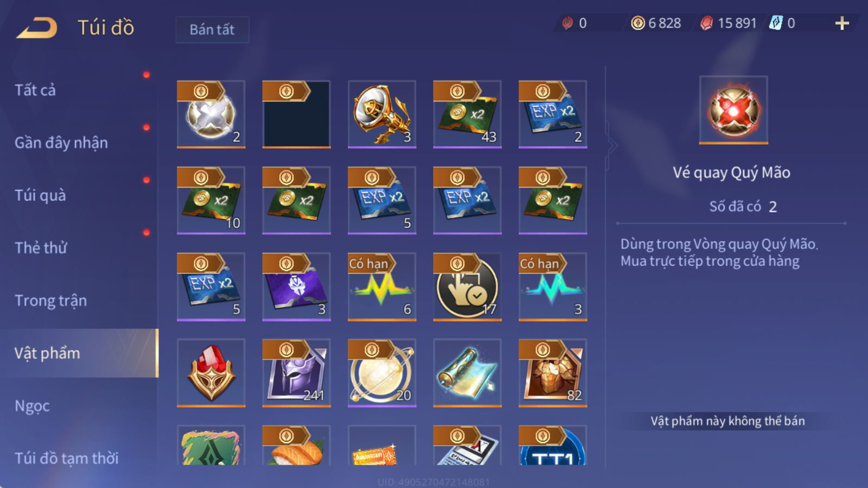Tap the Vé quay Quý Mão detail icon
This screenshot has height=488, width=868.
tap(733, 110)
